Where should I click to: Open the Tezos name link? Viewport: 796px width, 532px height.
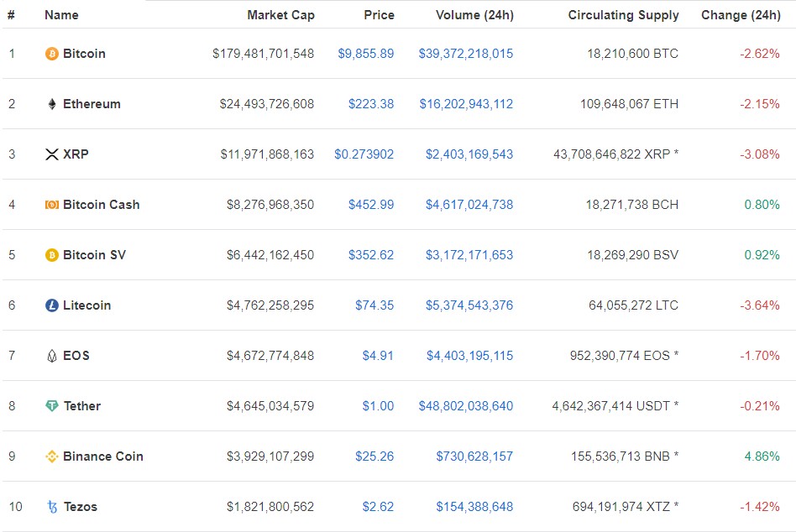pos(81,507)
